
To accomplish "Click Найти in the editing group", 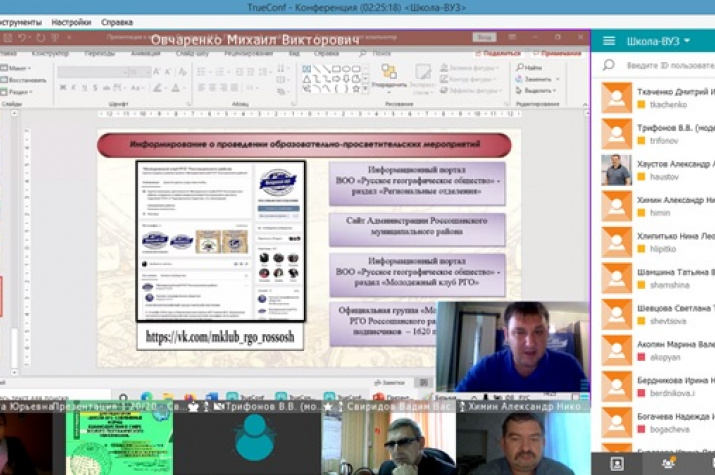I will tap(529, 67).
